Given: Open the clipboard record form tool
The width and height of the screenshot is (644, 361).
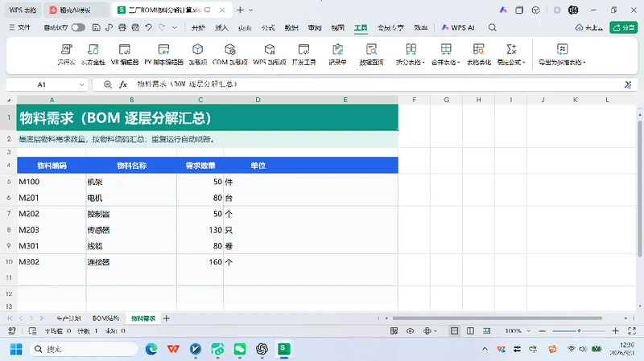Looking at the screenshot, I should click(337, 55).
